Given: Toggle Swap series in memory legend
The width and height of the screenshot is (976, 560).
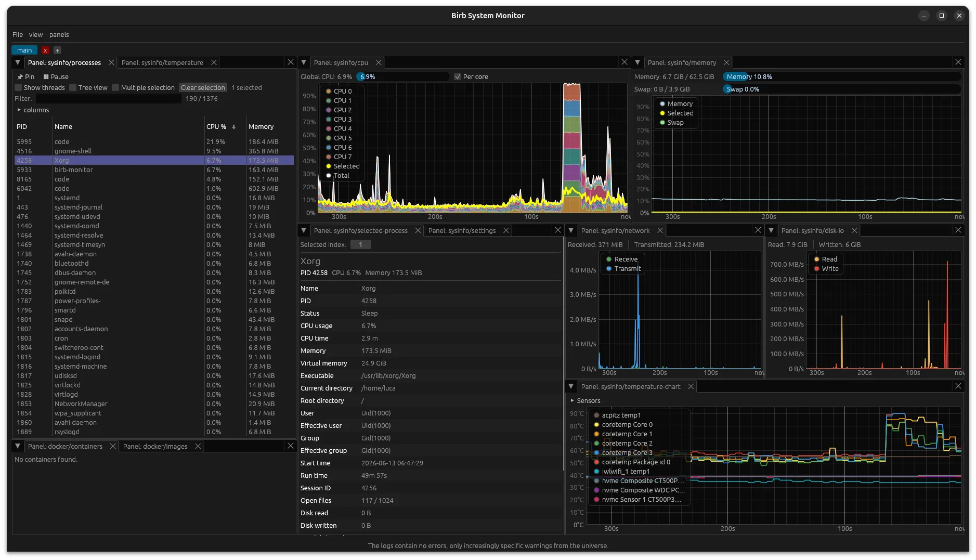Looking at the screenshot, I should (672, 122).
